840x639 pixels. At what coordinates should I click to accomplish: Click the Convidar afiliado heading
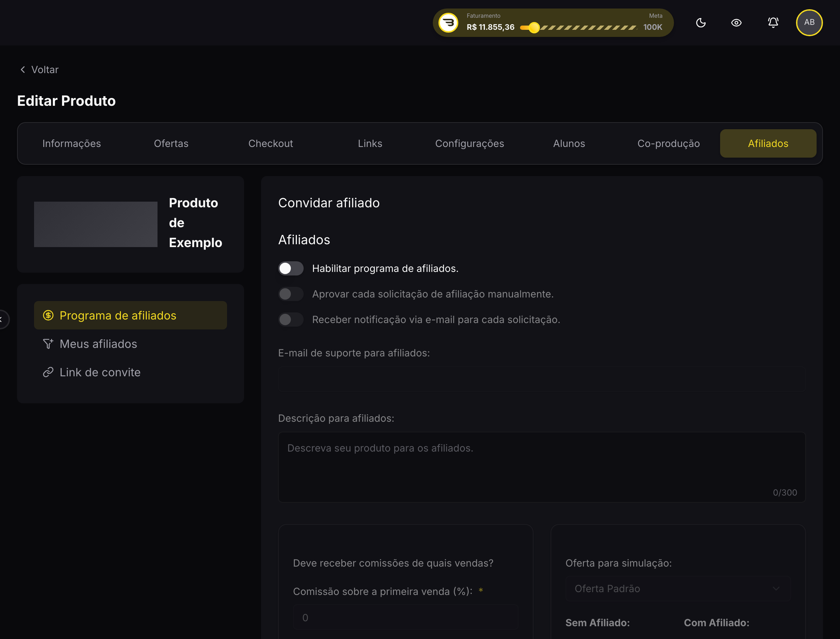point(329,203)
